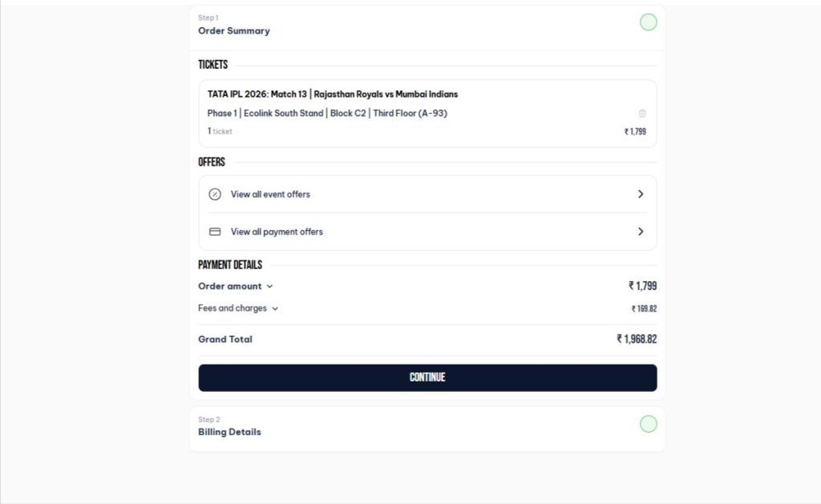Select the View all payment offers link
Viewport: 821px width, 504px height.
pos(277,232)
